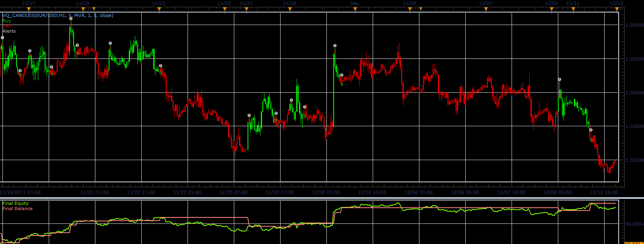Click the 11/22 11:00 time label
This screenshot has height=244, width=644.
(x=141, y=192)
